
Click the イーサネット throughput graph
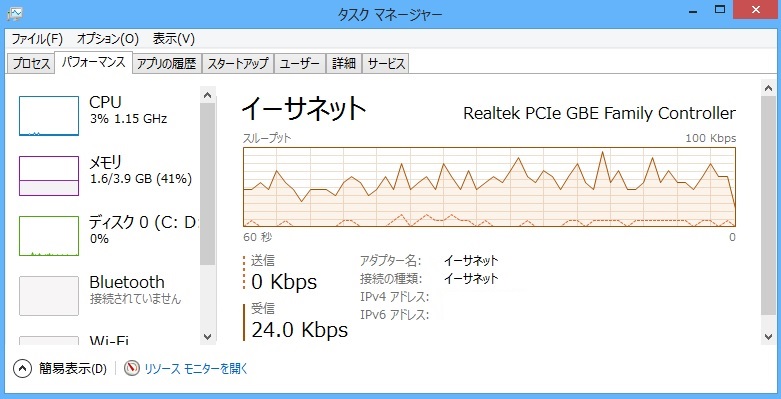(489, 187)
